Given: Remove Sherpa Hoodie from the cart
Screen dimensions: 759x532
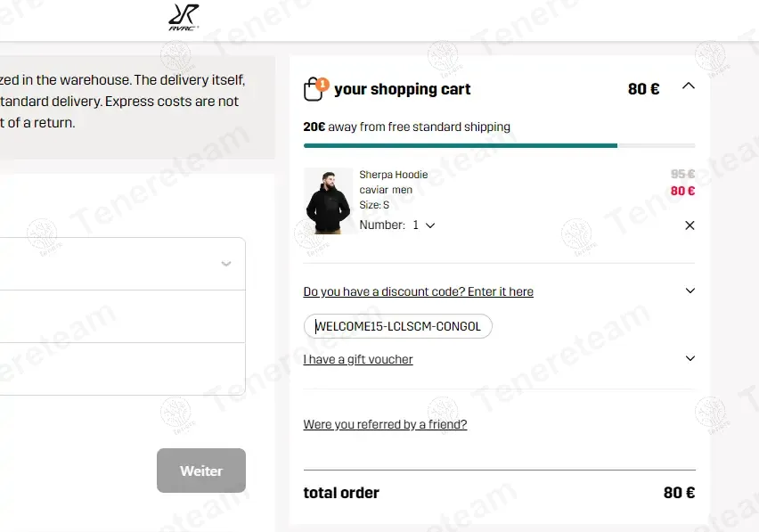Looking at the screenshot, I should tap(690, 225).
